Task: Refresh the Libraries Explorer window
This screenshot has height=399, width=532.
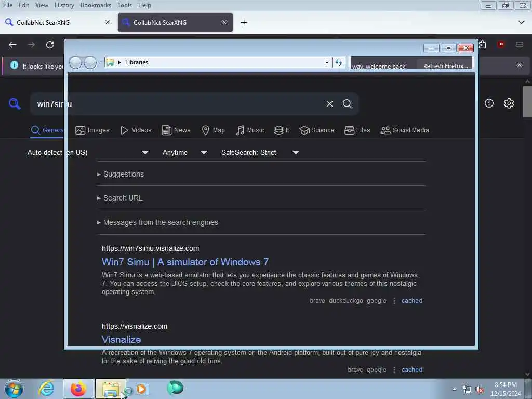Action: point(339,62)
